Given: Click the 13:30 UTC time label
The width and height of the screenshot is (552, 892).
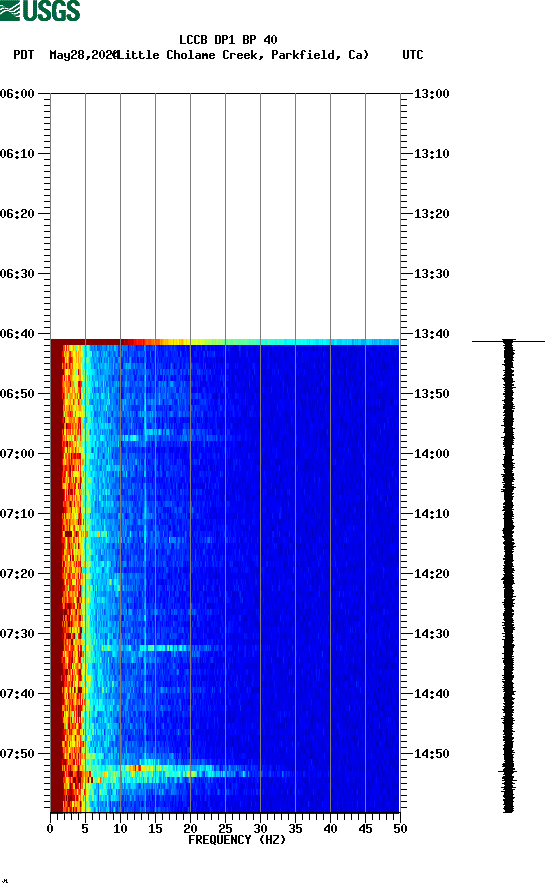Looking at the screenshot, I should 431,274.
